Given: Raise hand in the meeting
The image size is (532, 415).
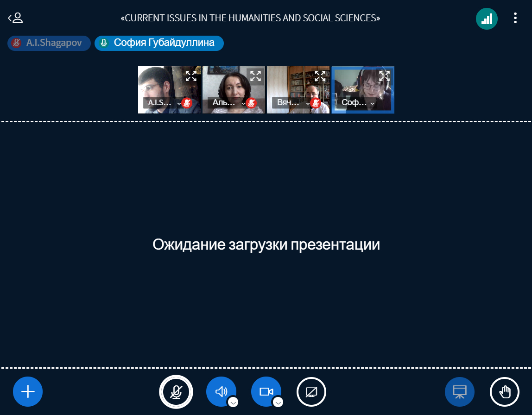Looking at the screenshot, I should click(x=504, y=391).
